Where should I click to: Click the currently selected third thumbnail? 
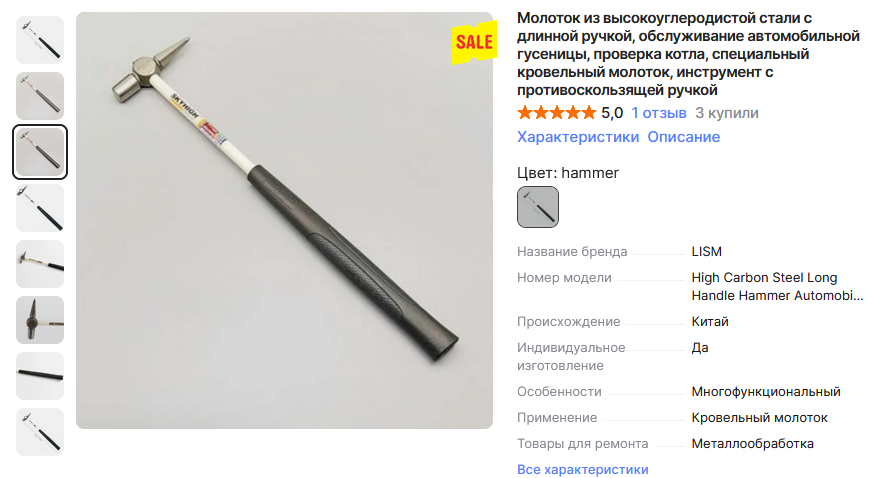(x=40, y=152)
